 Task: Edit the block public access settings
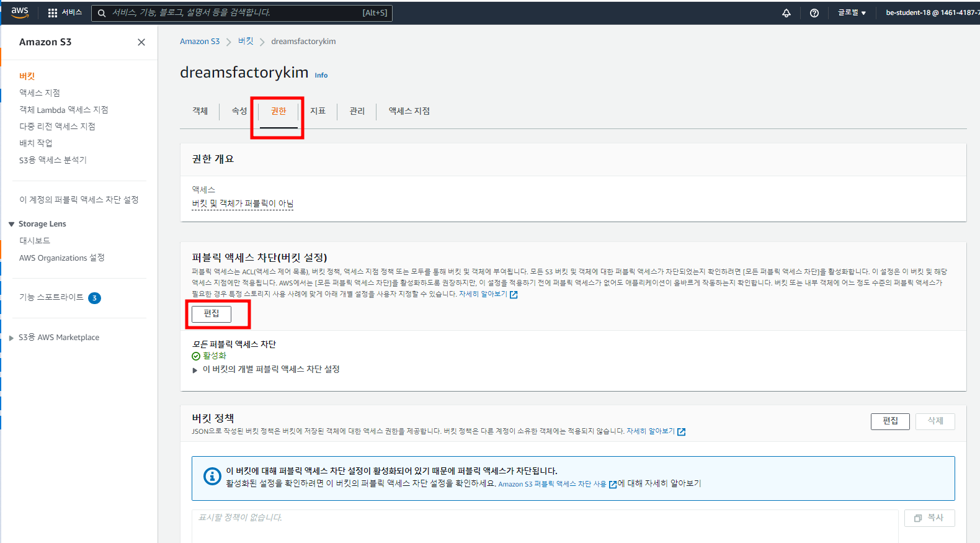[x=212, y=314]
